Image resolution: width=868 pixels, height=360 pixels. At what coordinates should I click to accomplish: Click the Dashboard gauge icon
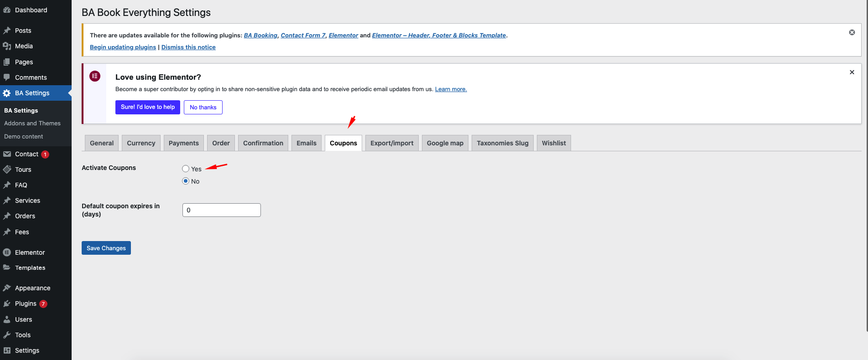(7, 10)
